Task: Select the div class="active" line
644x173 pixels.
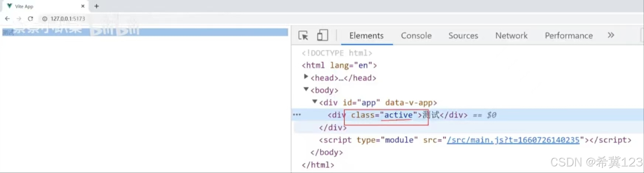Action: pyautogui.click(x=397, y=115)
